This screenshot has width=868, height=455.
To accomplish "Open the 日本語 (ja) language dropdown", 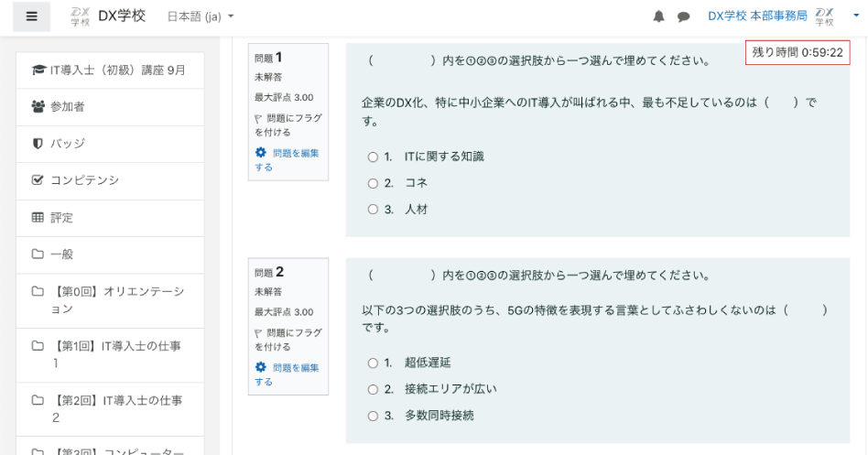I will pyautogui.click(x=201, y=16).
